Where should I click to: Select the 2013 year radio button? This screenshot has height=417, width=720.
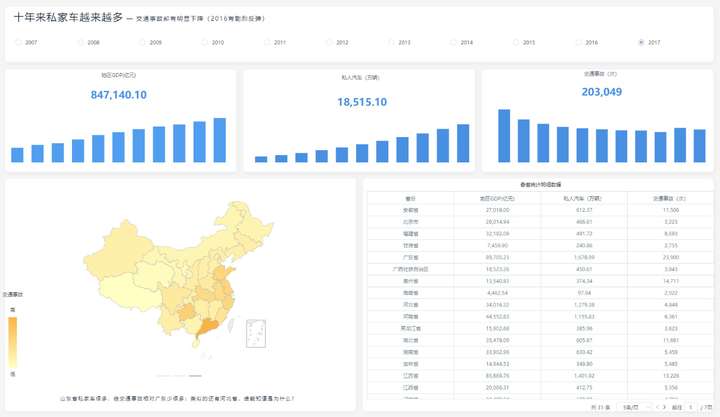pos(392,42)
